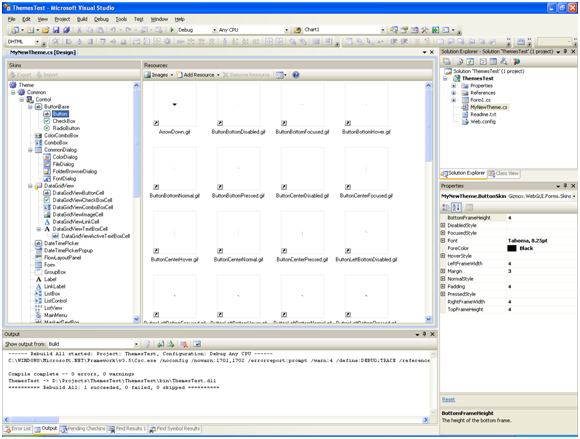Switch Properties grid to Alphabetical view icon
This screenshot has width=580, height=439.
456,207
